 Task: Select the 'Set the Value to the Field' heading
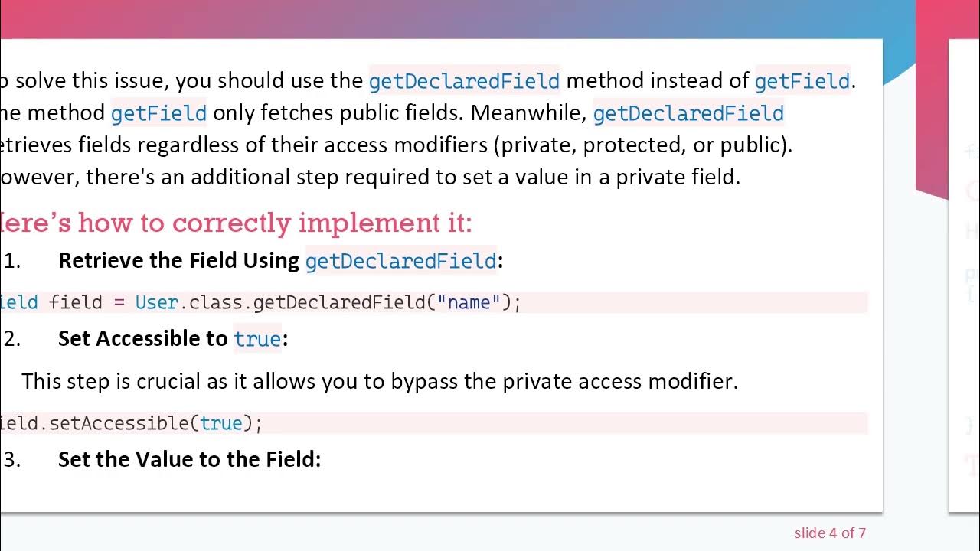pyautogui.click(x=189, y=459)
